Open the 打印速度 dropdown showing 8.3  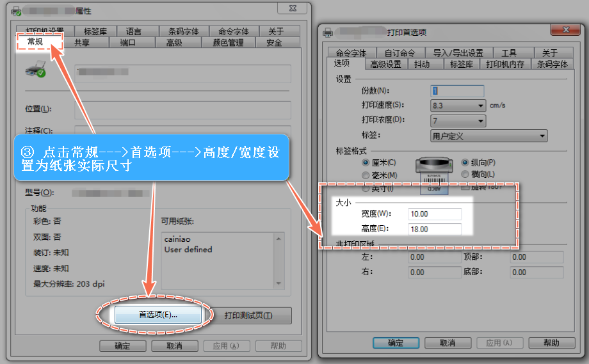click(x=458, y=106)
